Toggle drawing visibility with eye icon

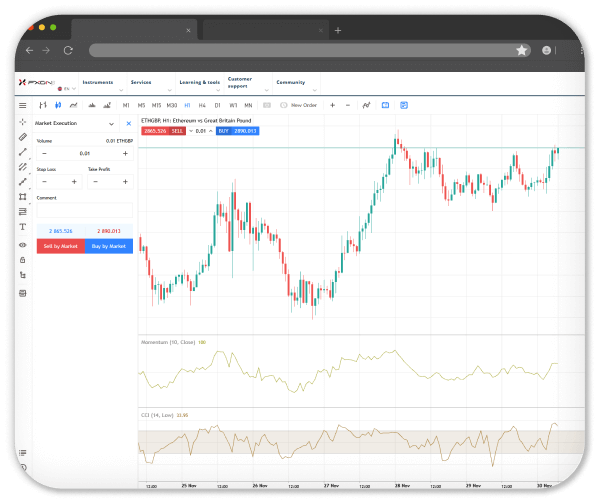tap(23, 244)
